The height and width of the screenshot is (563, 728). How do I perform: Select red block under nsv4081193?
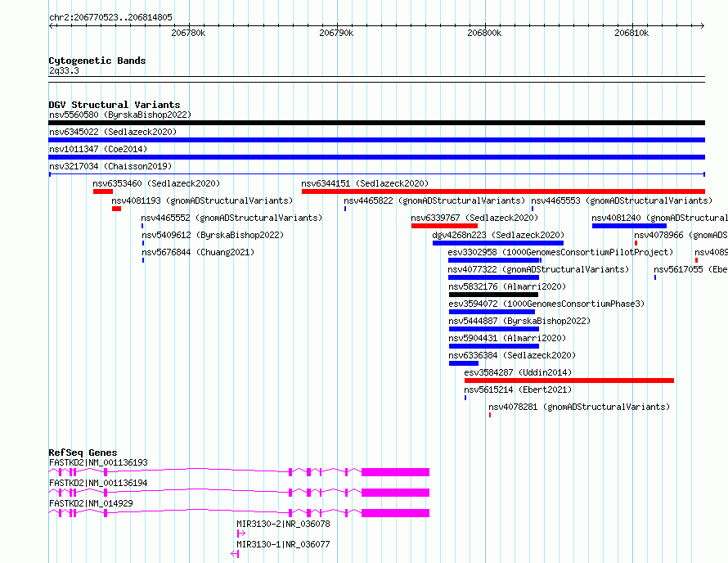[116, 209]
